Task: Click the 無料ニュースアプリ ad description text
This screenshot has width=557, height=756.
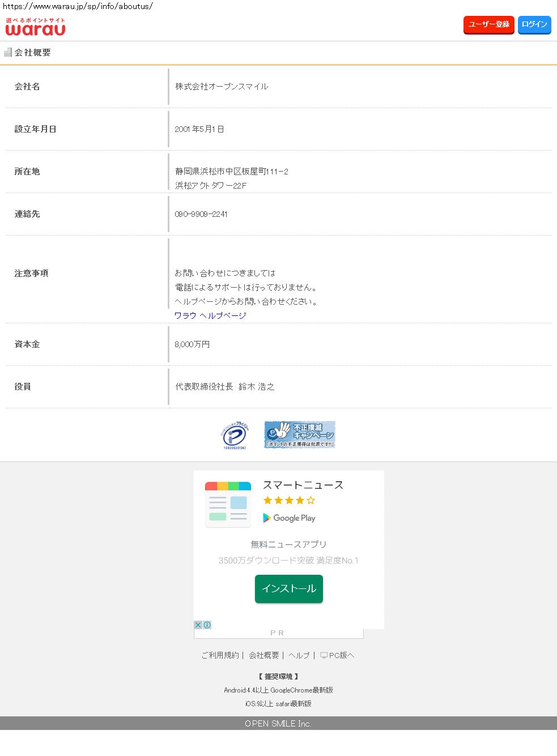Action: coord(288,544)
